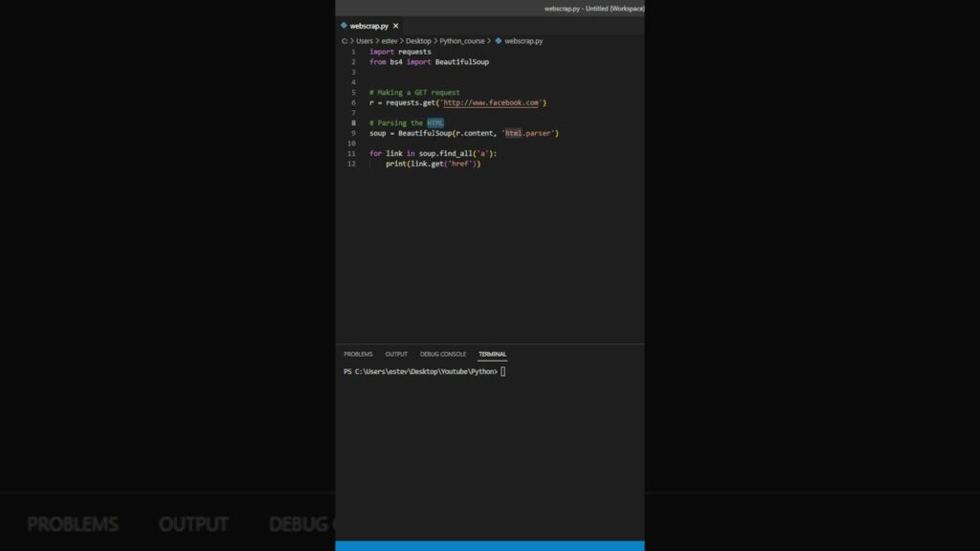Open the C: drive breadcrumb
This screenshot has height=551, width=980.
[x=345, y=41]
